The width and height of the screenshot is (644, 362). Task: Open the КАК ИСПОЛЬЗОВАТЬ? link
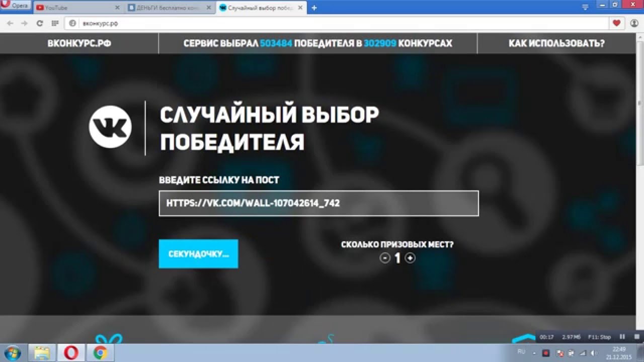[x=556, y=43]
